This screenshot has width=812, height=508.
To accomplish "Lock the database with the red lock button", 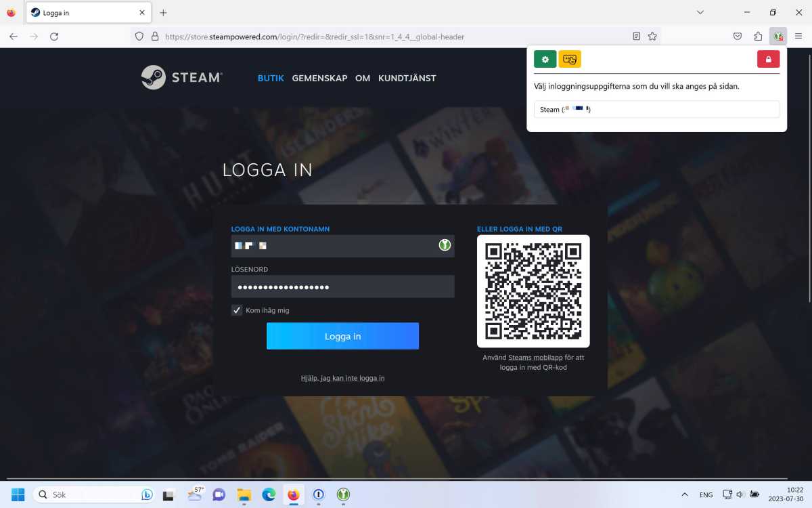I will 768,59.
